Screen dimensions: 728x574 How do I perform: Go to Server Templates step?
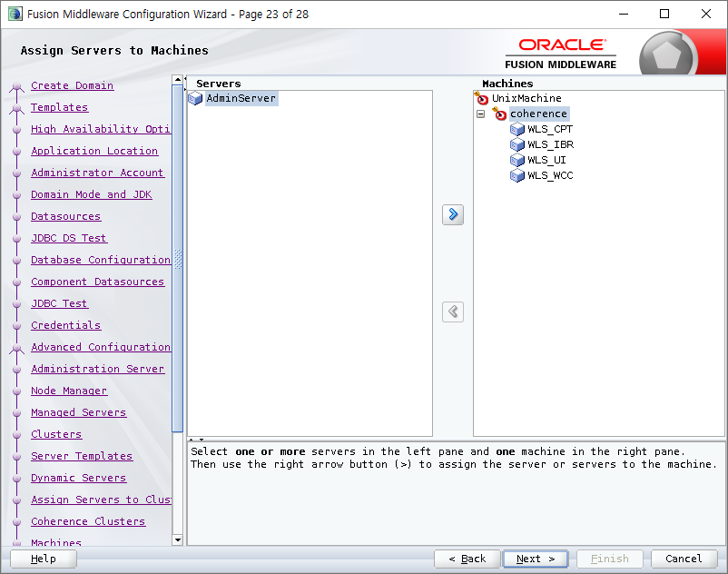pyautogui.click(x=82, y=457)
